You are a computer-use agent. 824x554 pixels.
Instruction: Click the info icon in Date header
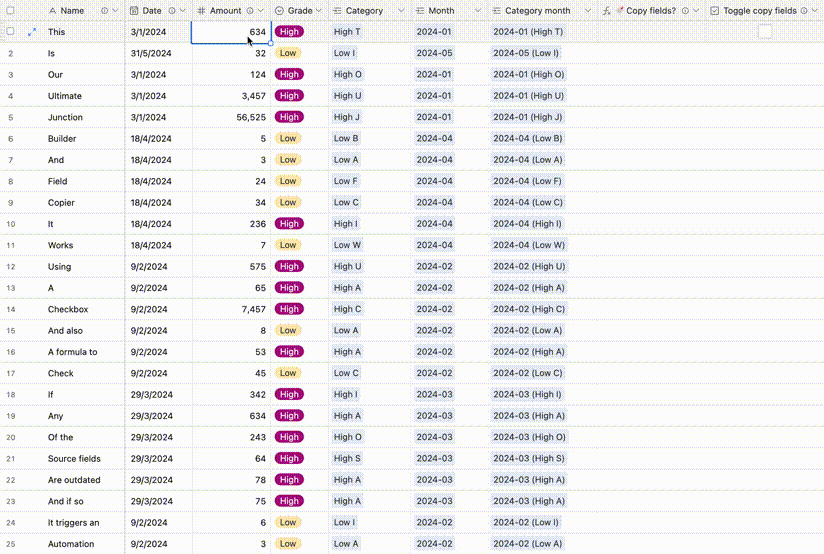click(172, 11)
